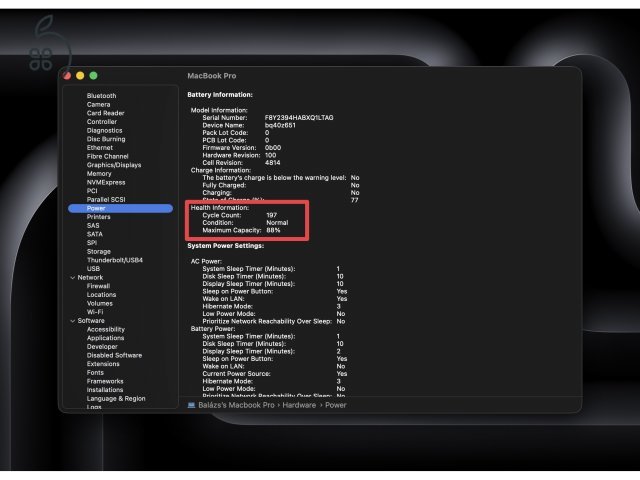Click the Maximum Capacity value 88%
The width and height of the screenshot is (640, 480).
click(x=273, y=230)
